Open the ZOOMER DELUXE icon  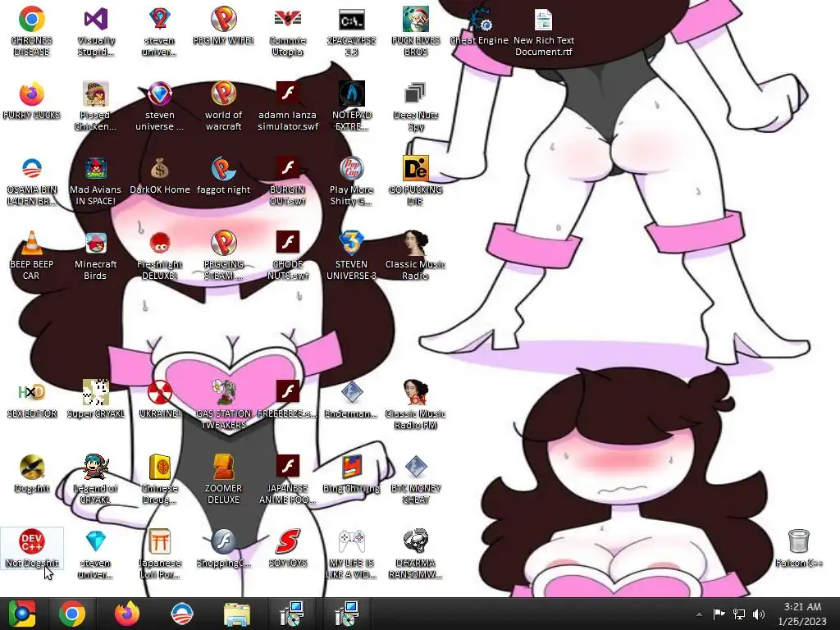[x=223, y=479]
